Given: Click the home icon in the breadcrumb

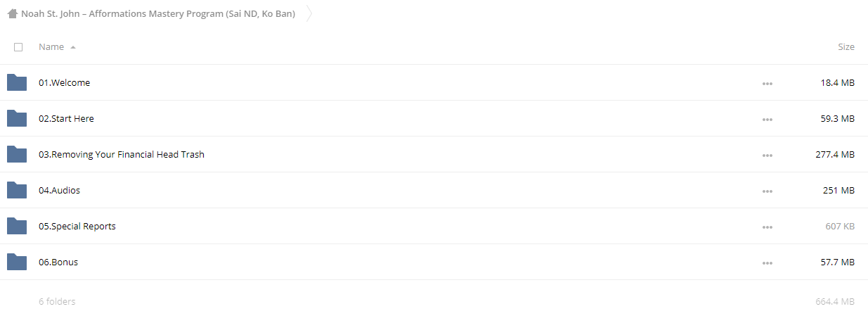Looking at the screenshot, I should pyautogui.click(x=13, y=13).
